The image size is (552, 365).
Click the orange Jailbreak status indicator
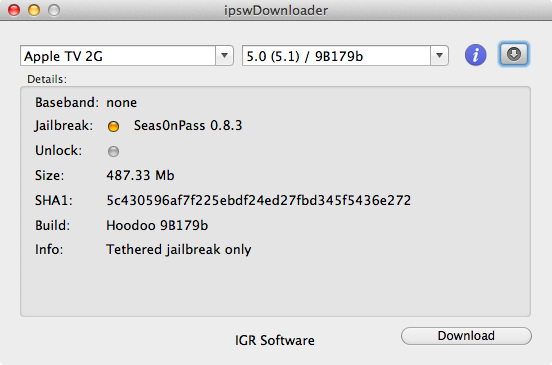click(x=113, y=126)
